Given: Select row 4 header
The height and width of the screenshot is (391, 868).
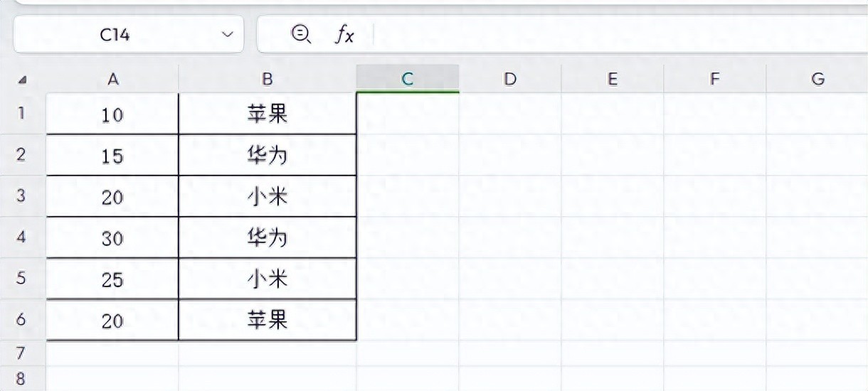Looking at the screenshot, I should point(21,237).
